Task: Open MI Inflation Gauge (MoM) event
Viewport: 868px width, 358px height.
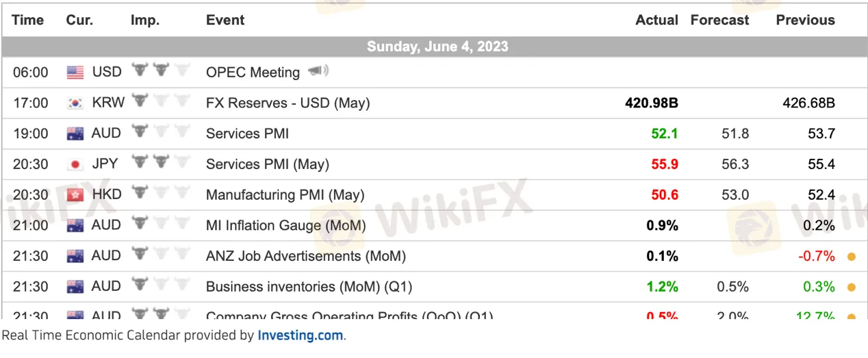Action: coord(285,225)
